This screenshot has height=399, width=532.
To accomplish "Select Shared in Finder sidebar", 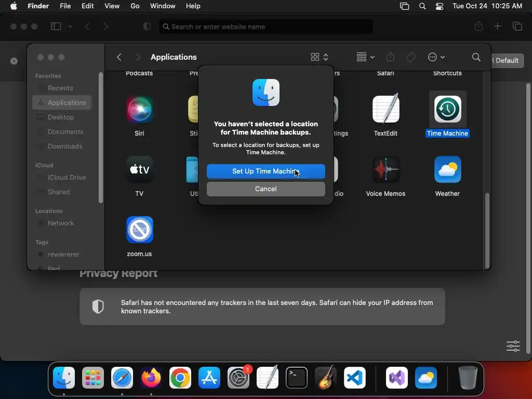I will pos(62,192).
